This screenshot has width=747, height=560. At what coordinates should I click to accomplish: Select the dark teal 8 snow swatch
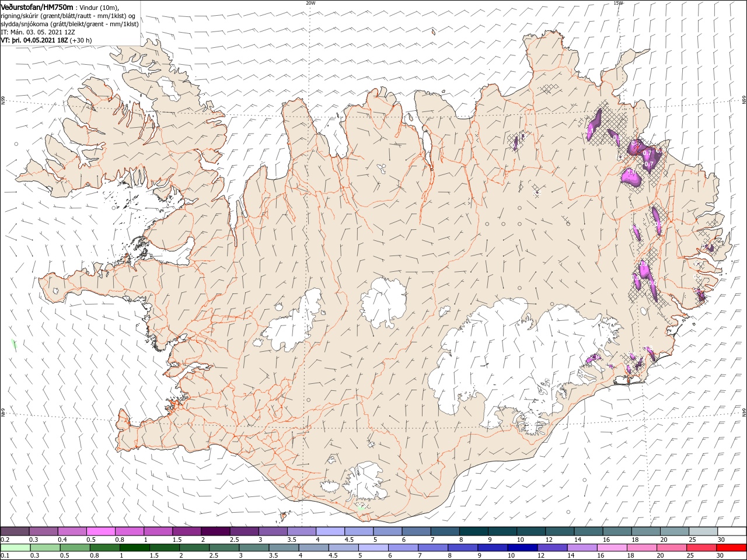(474, 531)
